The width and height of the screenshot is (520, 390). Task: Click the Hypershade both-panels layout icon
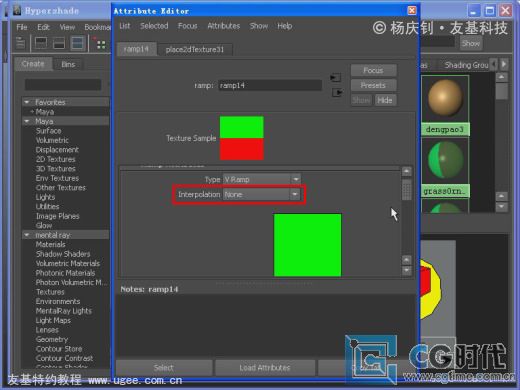pos(77,43)
